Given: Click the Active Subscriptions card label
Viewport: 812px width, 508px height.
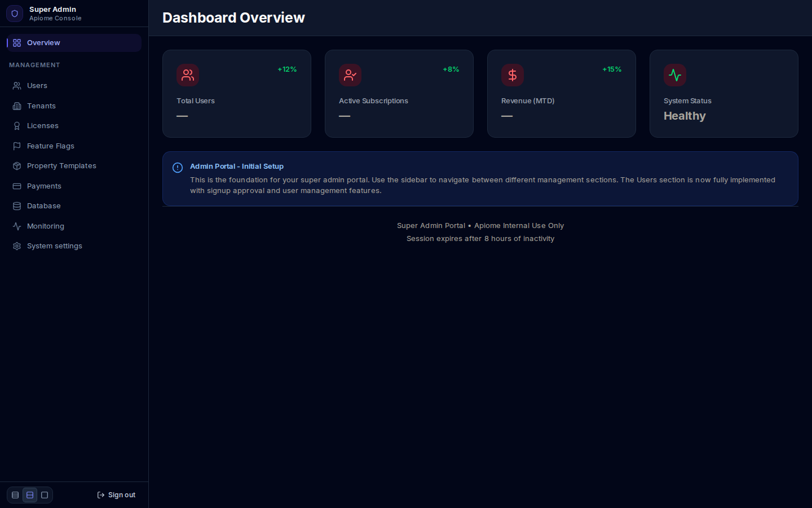Looking at the screenshot, I should point(373,101).
